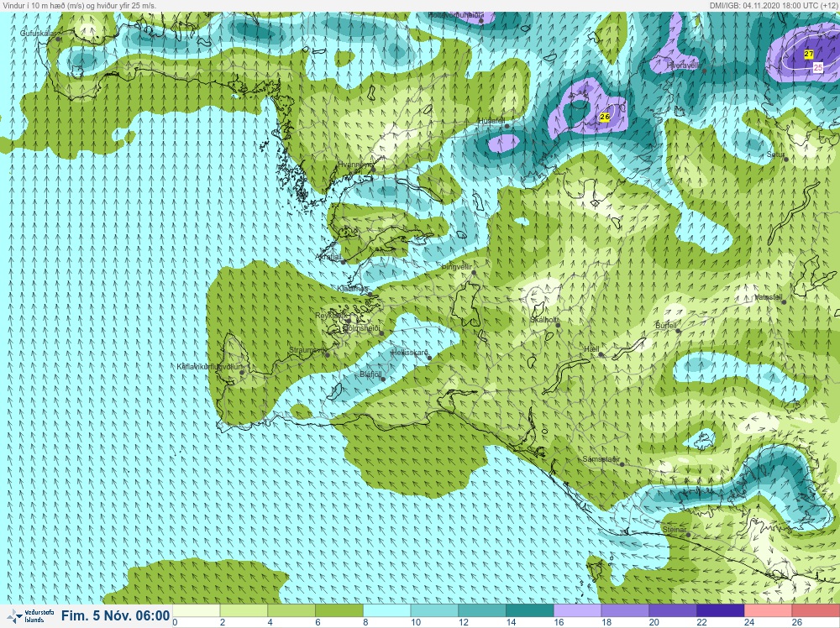
Task: Click the Bláfjöll station label
Action: (370, 374)
